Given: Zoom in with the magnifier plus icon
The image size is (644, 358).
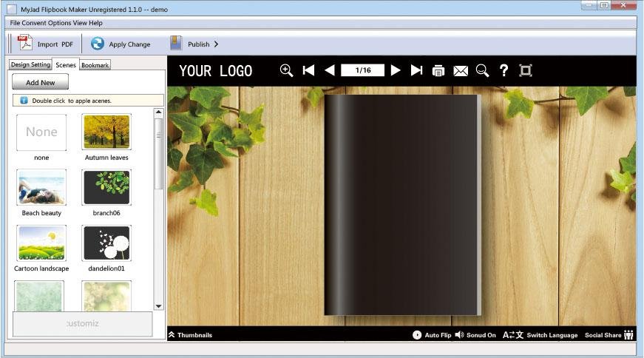Looking at the screenshot, I should (286, 70).
